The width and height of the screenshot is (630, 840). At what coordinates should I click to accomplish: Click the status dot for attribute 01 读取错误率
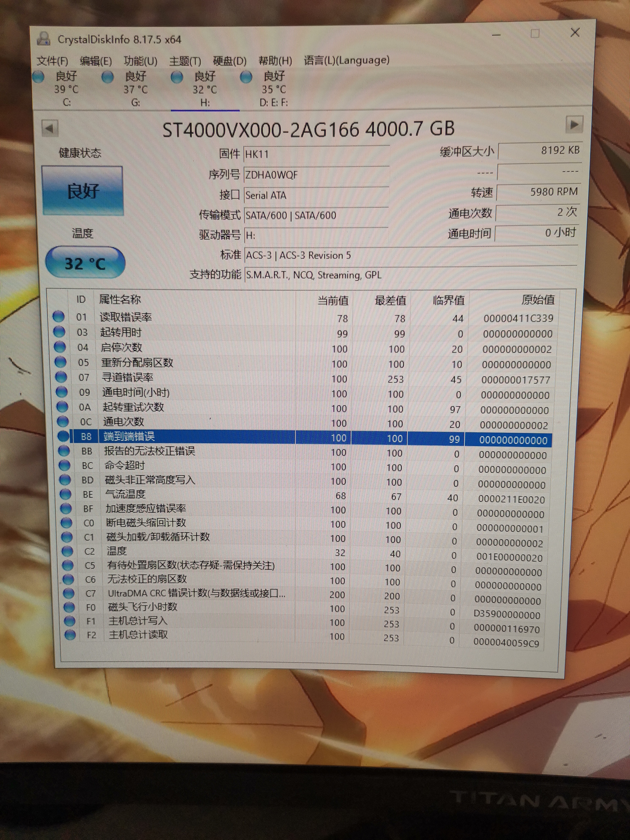(x=58, y=316)
